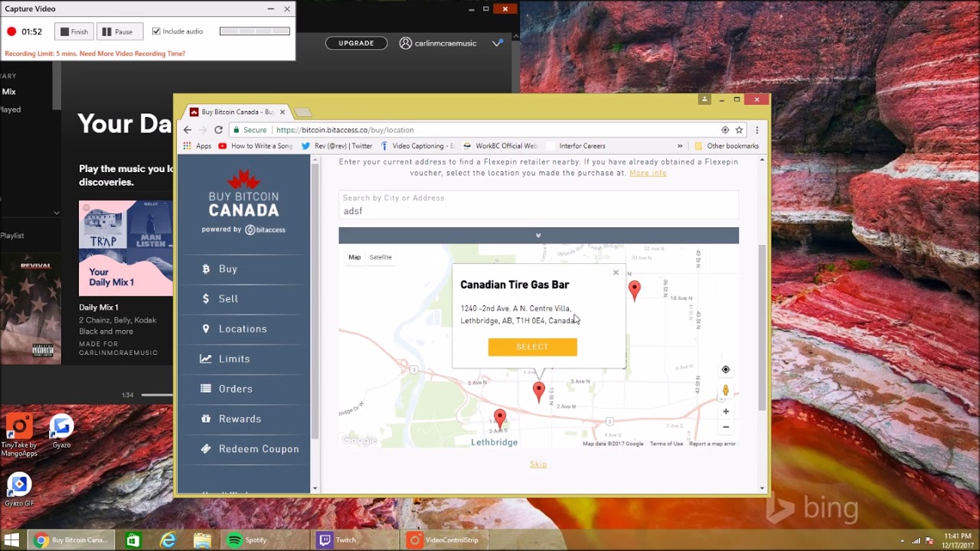Switch the map to Satellite view
The height and width of the screenshot is (551, 980).
point(381,257)
